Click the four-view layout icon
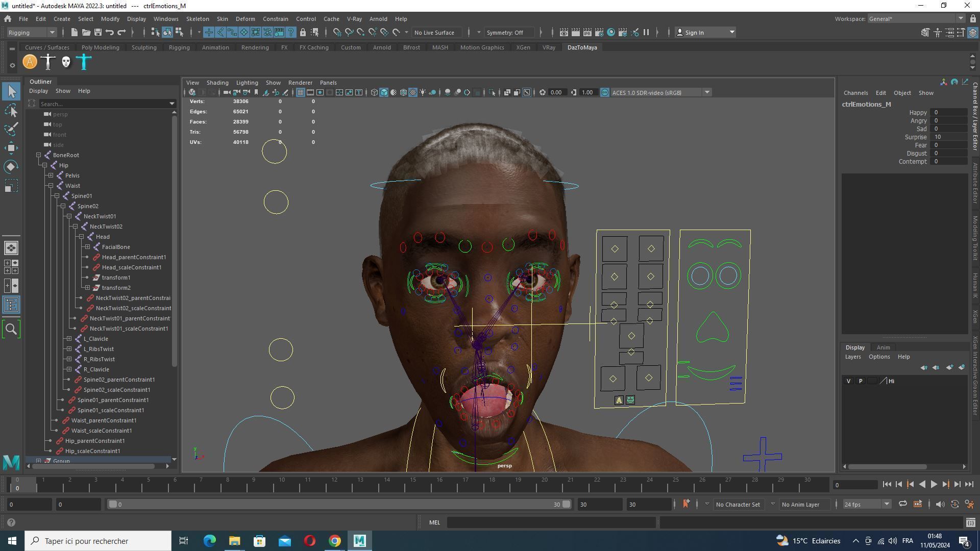The width and height of the screenshot is (980, 551). (x=11, y=267)
